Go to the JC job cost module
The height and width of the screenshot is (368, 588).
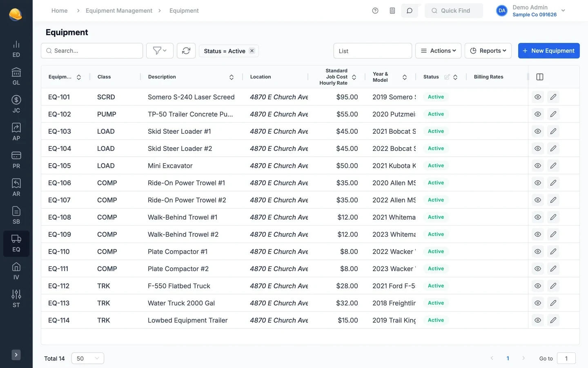16,105
